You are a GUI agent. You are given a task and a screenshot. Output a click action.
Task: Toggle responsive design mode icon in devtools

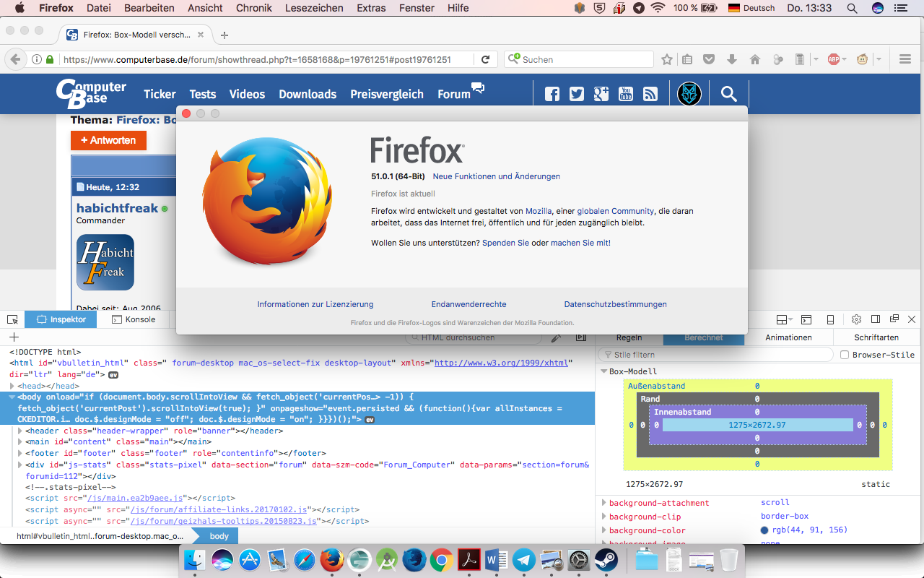point(831,319)
